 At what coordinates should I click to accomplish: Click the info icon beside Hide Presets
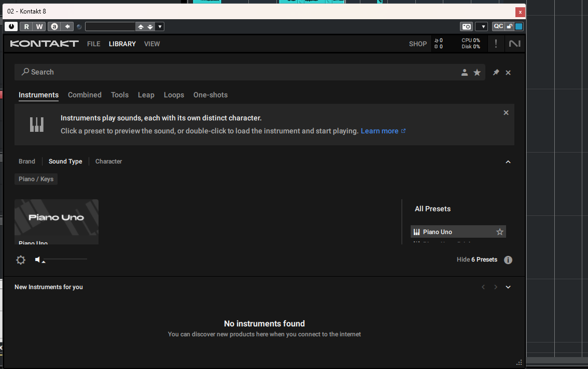pos(508,260)
